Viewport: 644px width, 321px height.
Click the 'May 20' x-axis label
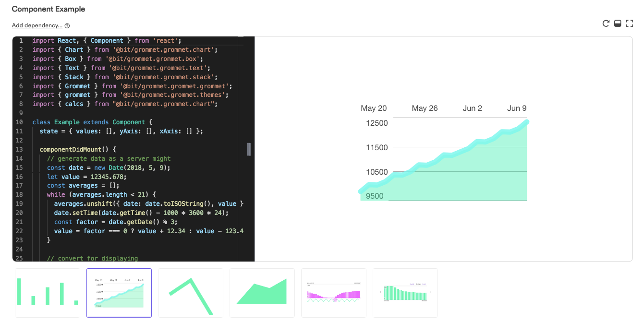[374, 108]
